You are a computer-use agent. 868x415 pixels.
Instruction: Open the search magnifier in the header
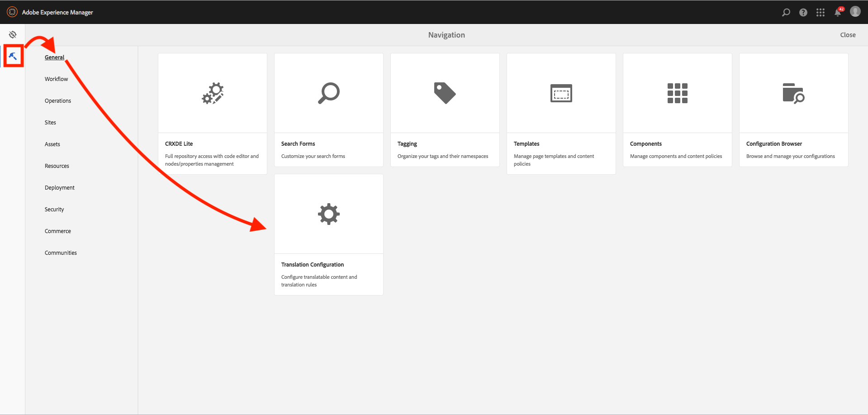pyautogui.click(x=786, y=12)
